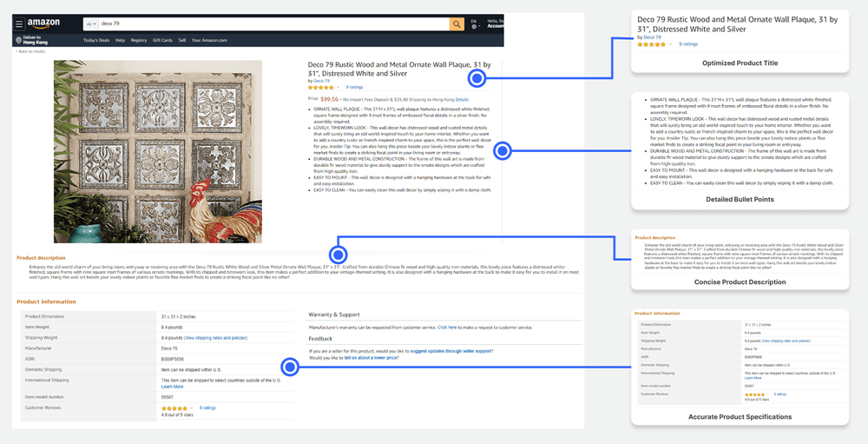Click suggest updates through seller support
This screenshot has width=868, height=444.
(451, 351)
